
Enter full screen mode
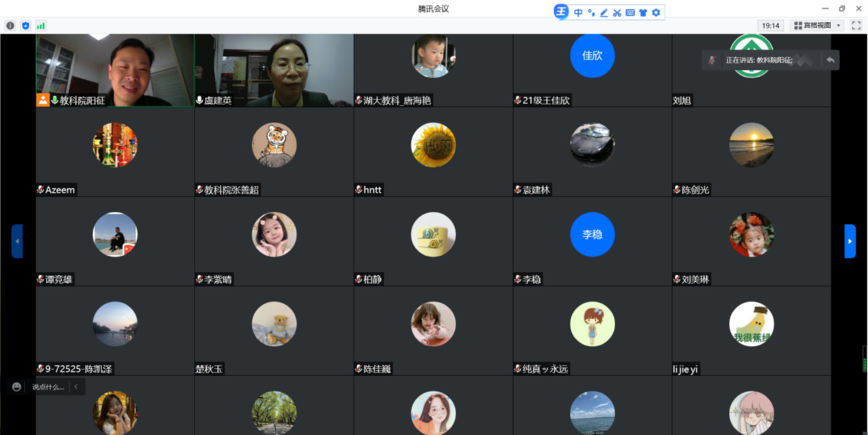[856, 25]
